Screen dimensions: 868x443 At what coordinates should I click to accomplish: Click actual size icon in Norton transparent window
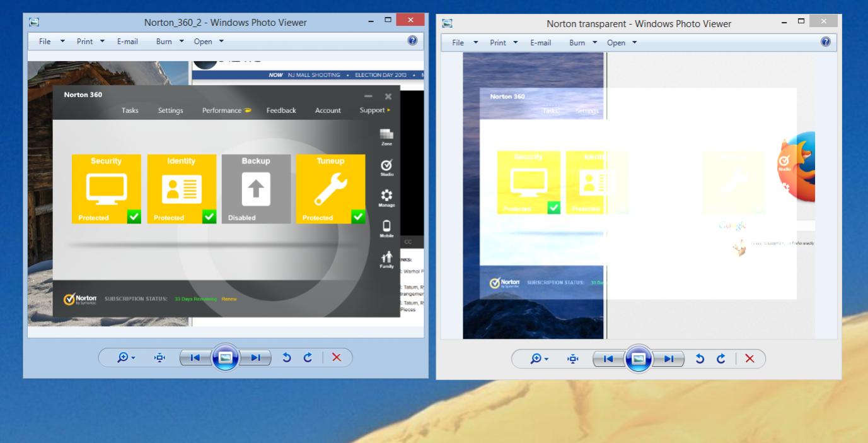(x=573, y=358)
